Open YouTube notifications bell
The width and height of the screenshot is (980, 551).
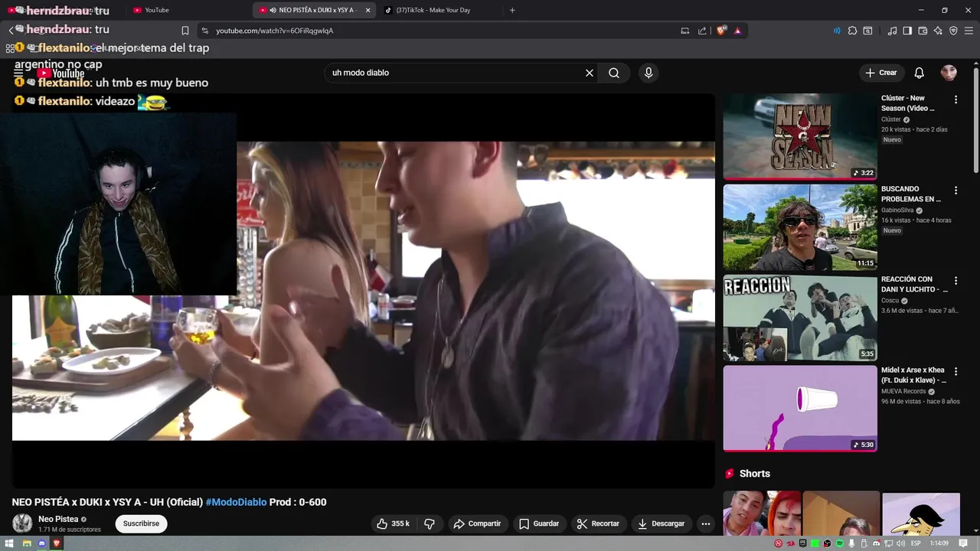(x=919, y=73)
